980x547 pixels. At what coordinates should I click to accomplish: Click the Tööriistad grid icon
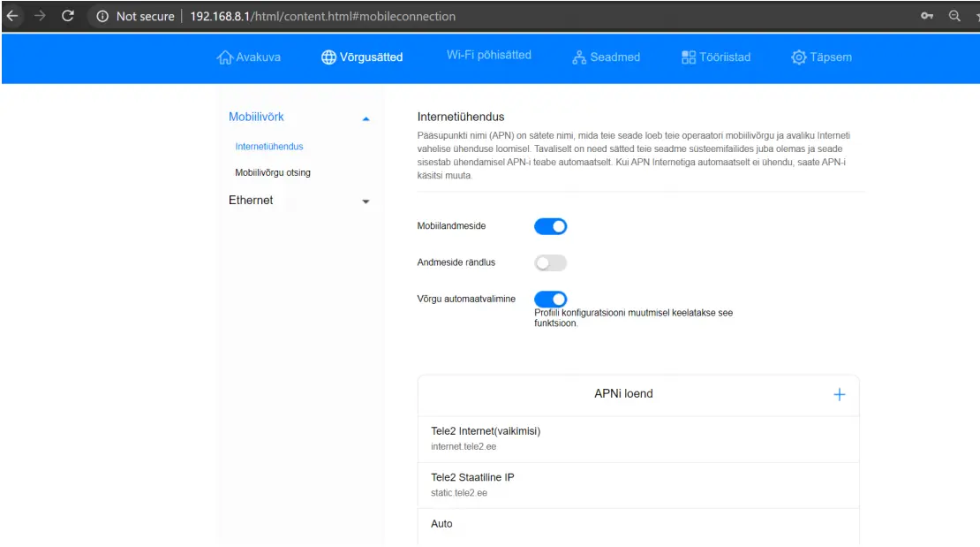(x=688, y=57)
